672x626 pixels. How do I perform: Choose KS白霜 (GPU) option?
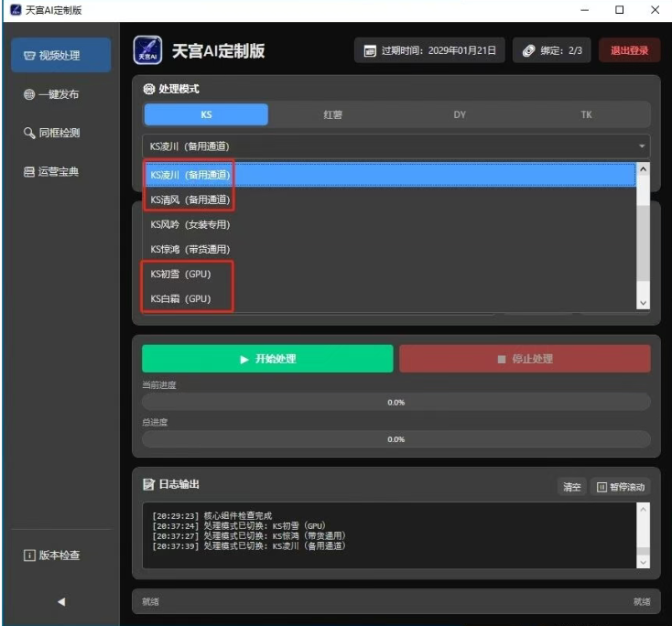(x=389, y=298)
